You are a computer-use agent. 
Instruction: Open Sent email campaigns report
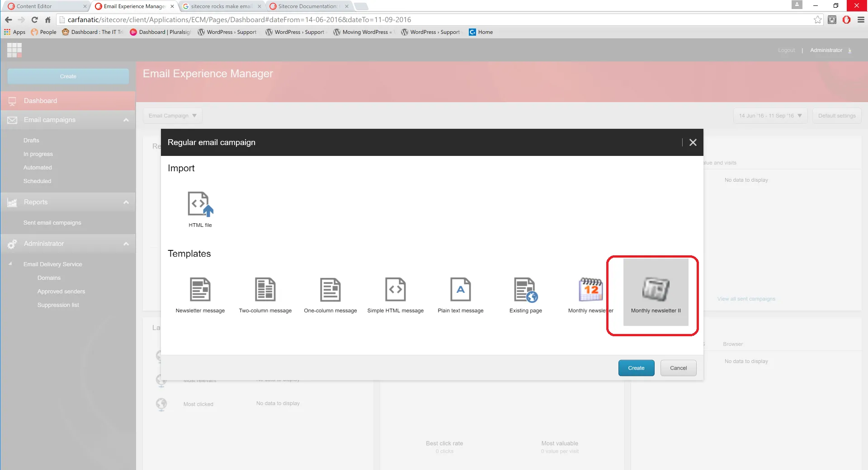pyautogui.click(x=52, y=223)
